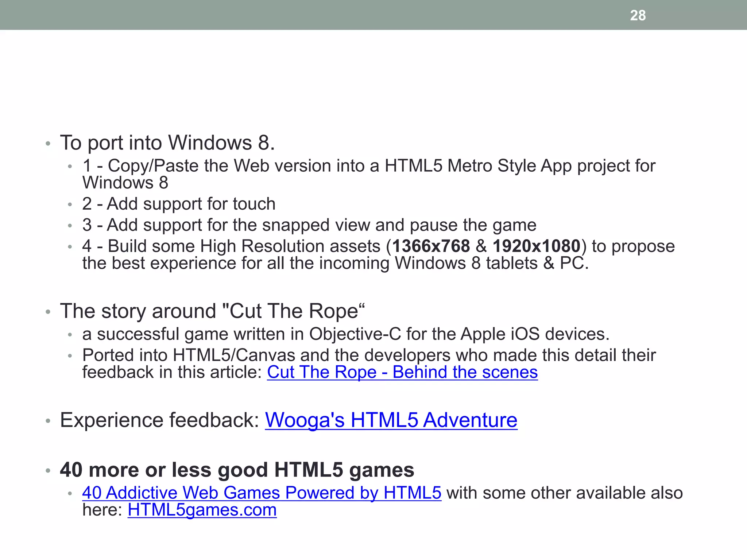This screenshot has height=560, width=747.
Task: Click the 'with some other available also' text
Action: [x=564, y=493]
